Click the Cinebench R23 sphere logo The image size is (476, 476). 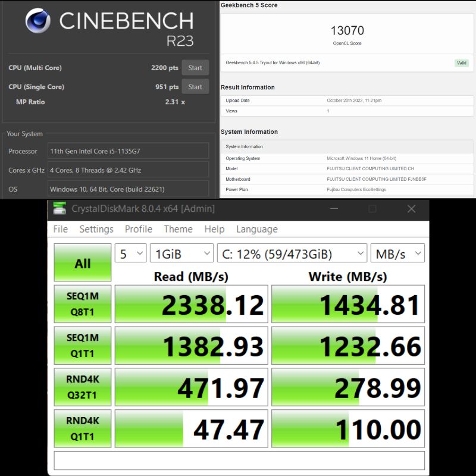click(x=38, y=21)
